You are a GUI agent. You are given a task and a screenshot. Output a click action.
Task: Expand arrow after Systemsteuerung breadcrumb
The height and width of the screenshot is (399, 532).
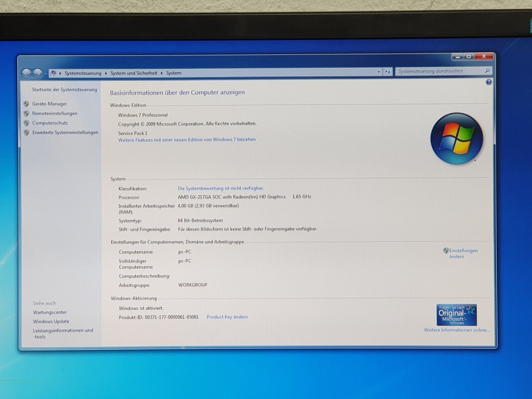(x=106, y=73)
